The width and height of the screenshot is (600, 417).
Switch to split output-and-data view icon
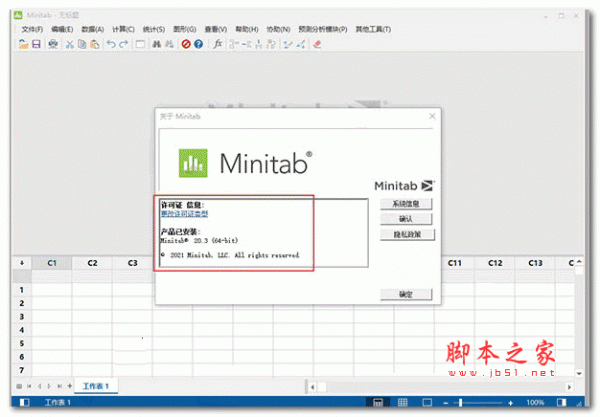[378, 402]
